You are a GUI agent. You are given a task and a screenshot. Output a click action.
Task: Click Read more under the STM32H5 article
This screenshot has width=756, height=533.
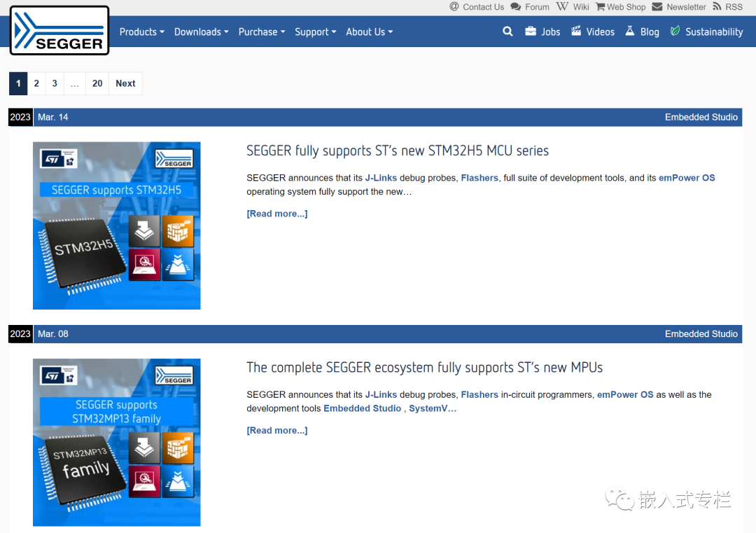[276, 214]
